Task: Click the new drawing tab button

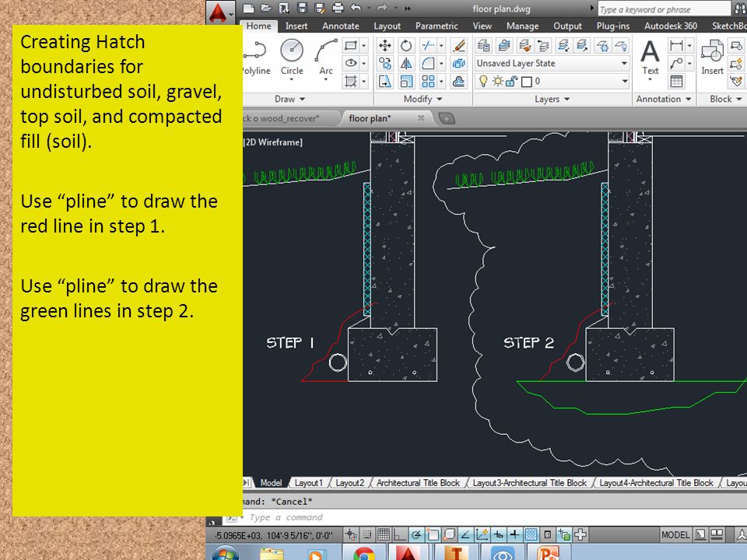Action: 447,118
